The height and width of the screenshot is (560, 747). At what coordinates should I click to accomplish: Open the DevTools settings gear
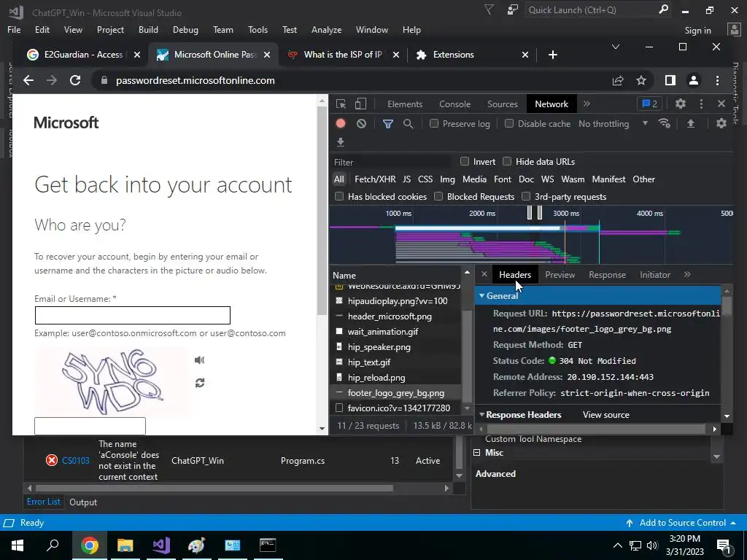pyautogui.click(x=681, y=104)
